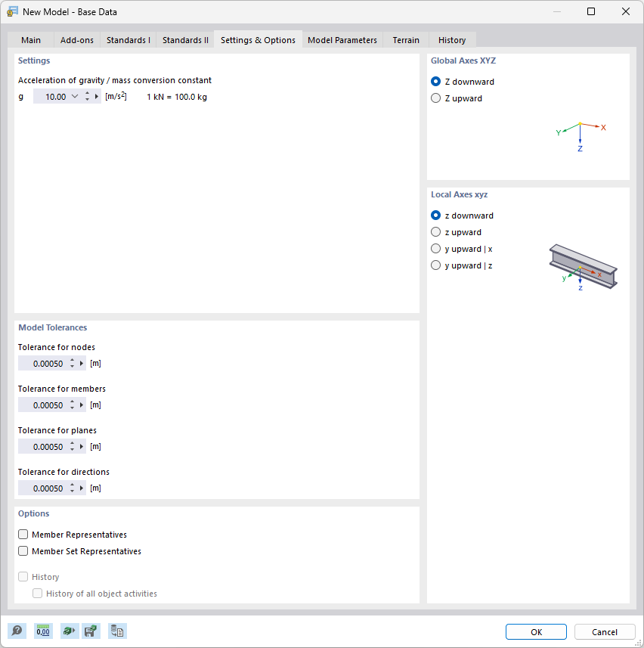Click the Edit Units and Decimal Places icon

coord(43,631)
